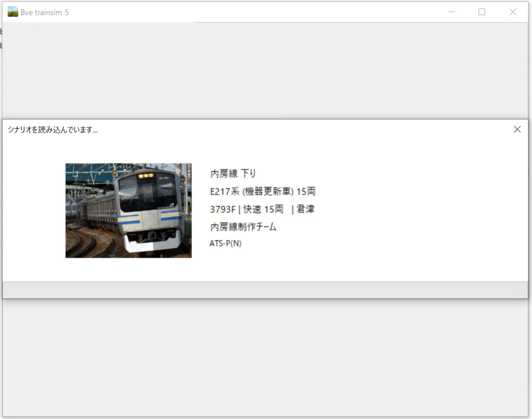Select the 内房線制作チーム author name
Screen dimensions: 532x419
(x=243, y=227)
